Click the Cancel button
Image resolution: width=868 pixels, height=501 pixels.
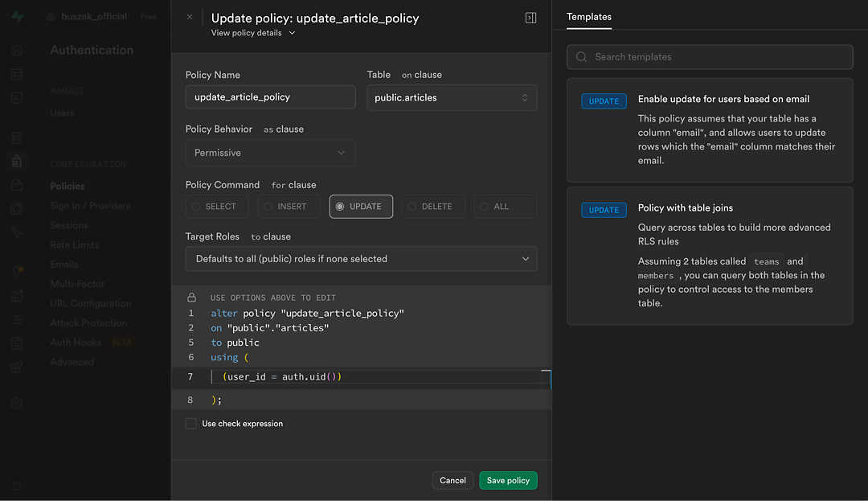click(452, 481)
